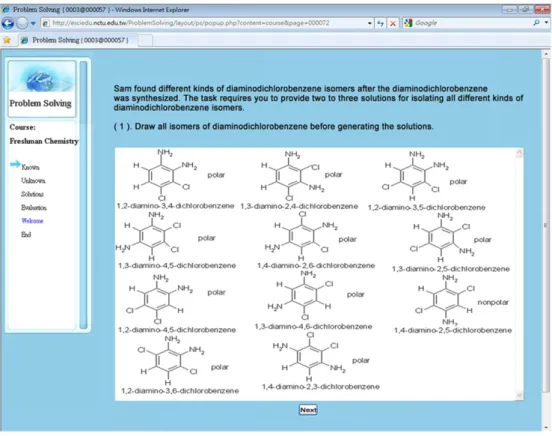Click the page scrollbar down arrow
The width and height of the screenshot is (552, 436).
tap(546, 428)
